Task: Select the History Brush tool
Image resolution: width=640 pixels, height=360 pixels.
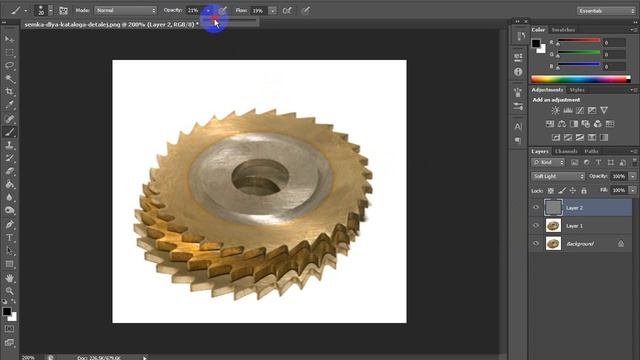Action: coord(9,158)
